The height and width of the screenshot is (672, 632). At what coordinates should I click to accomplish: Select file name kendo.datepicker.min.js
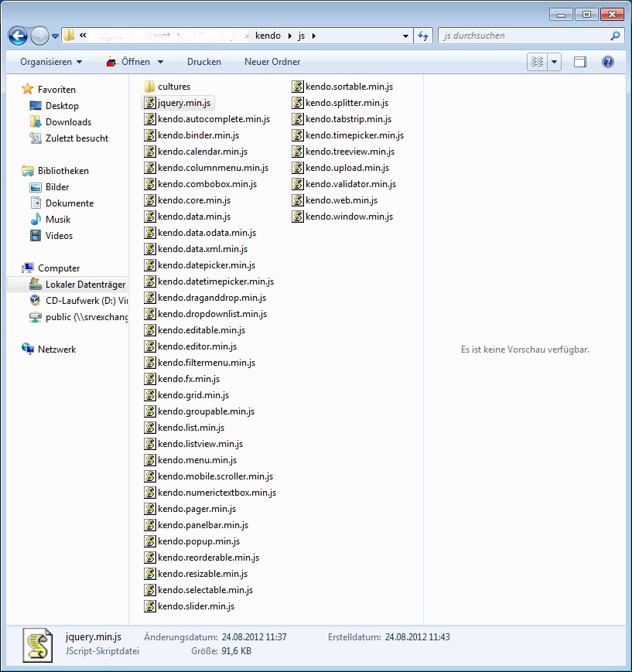207,265
